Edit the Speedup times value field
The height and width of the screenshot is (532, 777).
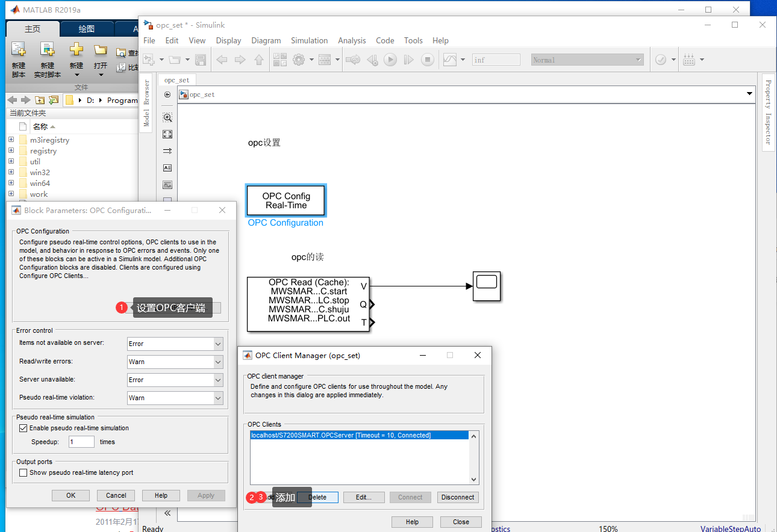pyautogui.click(x=81, y=441)
